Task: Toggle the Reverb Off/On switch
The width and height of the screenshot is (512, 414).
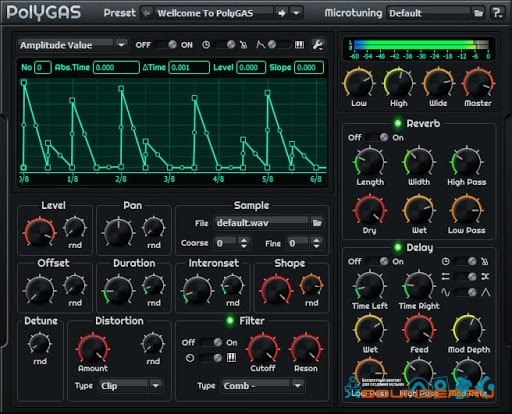Action: [x=377, y=137]
